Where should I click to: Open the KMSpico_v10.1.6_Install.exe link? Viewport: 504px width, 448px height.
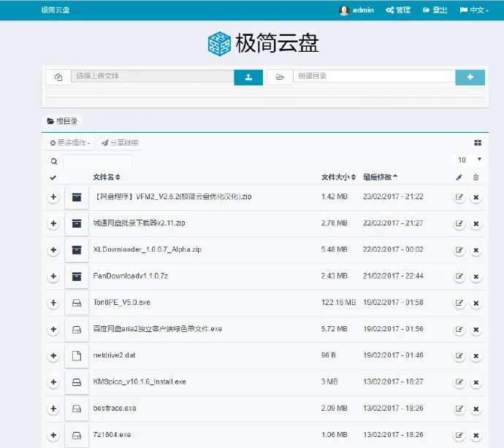click(x=140, y=382)
